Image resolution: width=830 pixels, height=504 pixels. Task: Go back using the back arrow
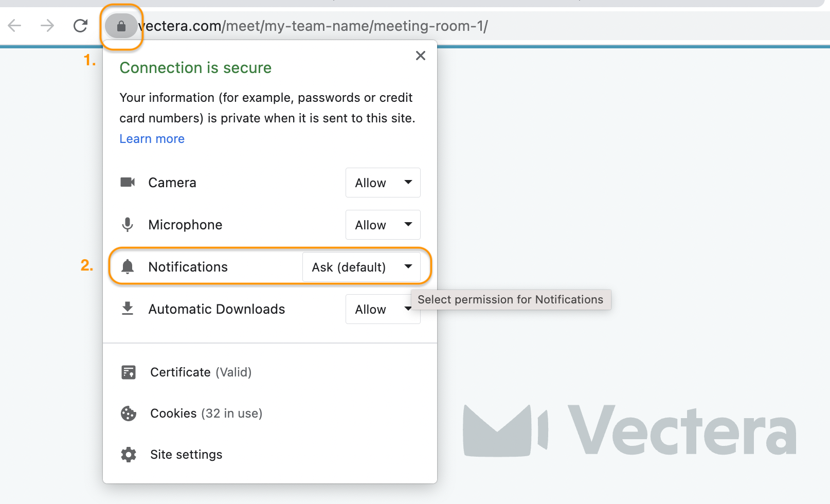[15, 26]
